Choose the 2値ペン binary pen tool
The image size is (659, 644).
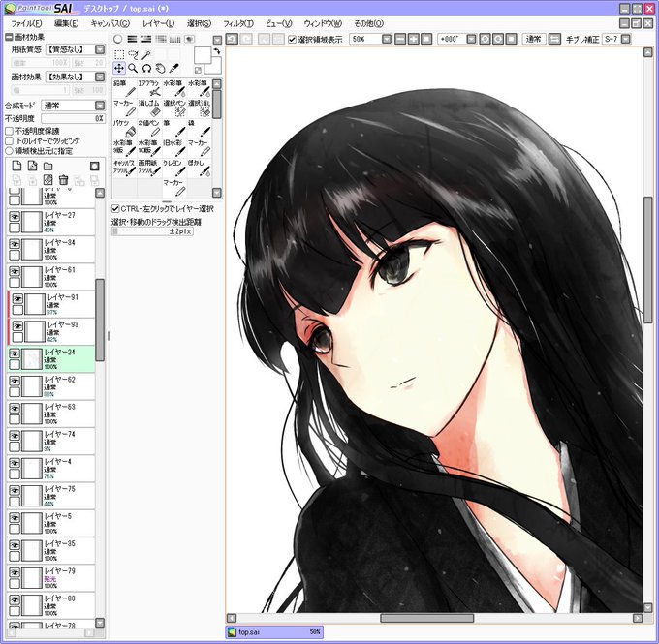tap(149, 128)
